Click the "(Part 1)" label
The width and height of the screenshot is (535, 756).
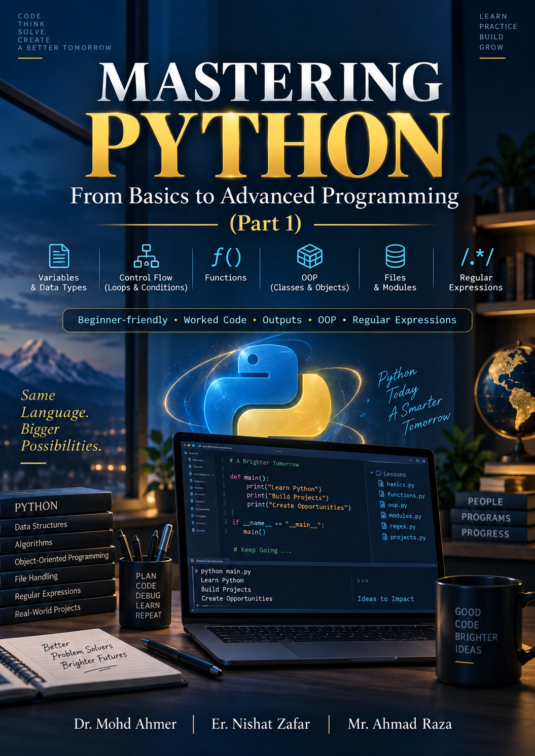[266, 223]
